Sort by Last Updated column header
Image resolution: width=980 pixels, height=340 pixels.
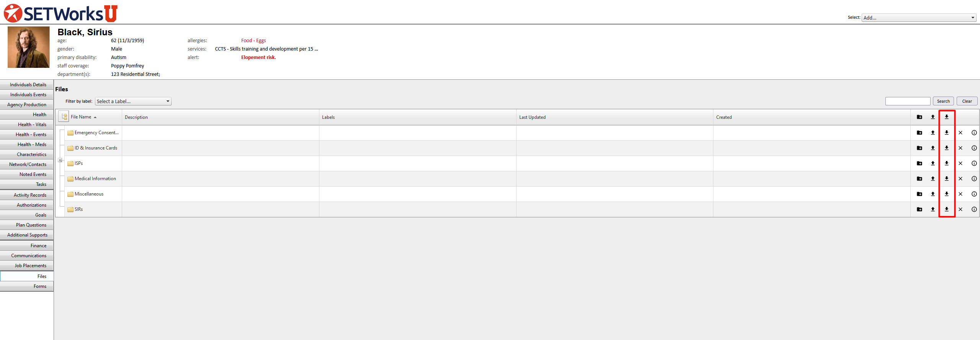[532, 117]
